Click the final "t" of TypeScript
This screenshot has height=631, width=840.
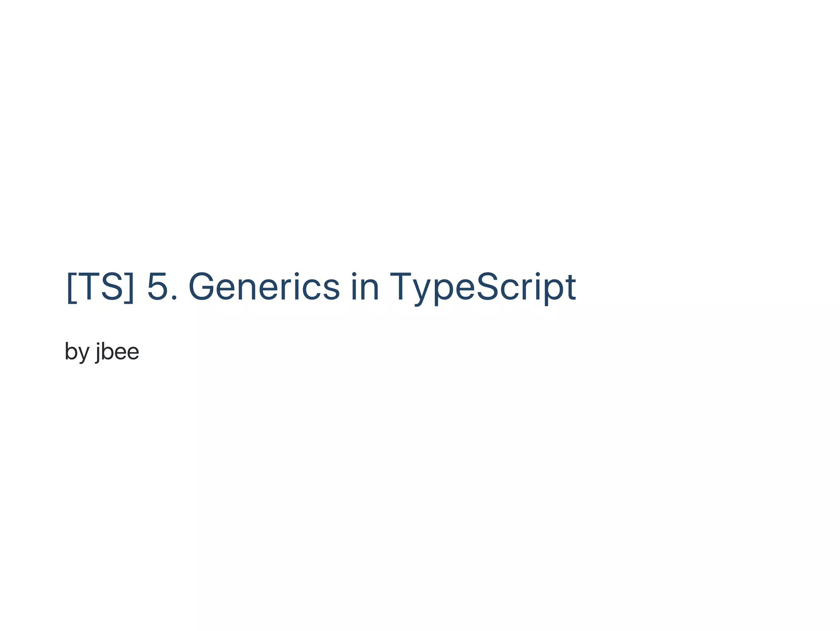coord(570,288)
